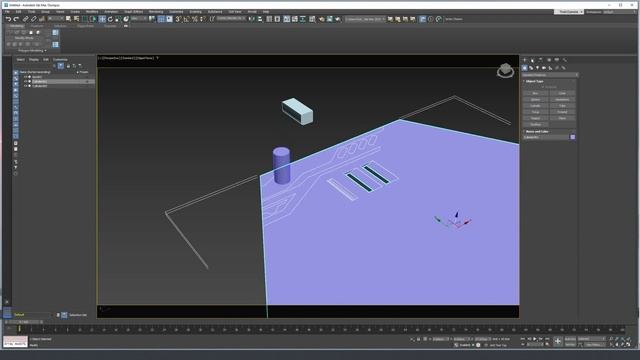Open the key filter Selected dropdown

pyautogui.click(x=591, y=339)
